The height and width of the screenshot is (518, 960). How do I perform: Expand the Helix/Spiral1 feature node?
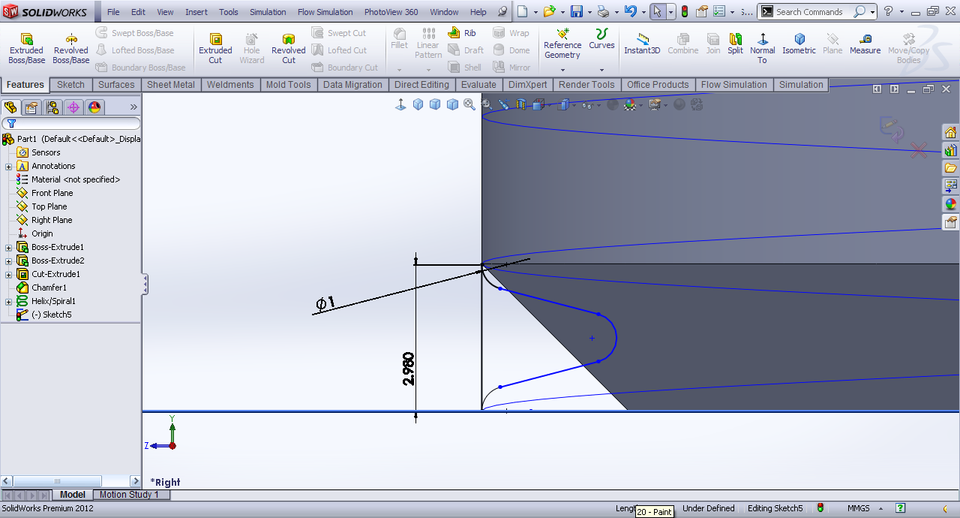(x=9, y=302)
